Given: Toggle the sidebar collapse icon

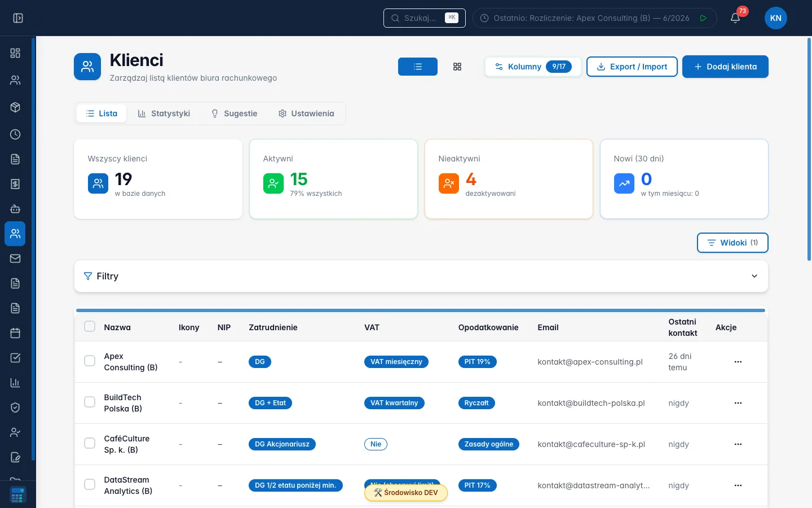Looking at the screenshot, I should (18, 18).
